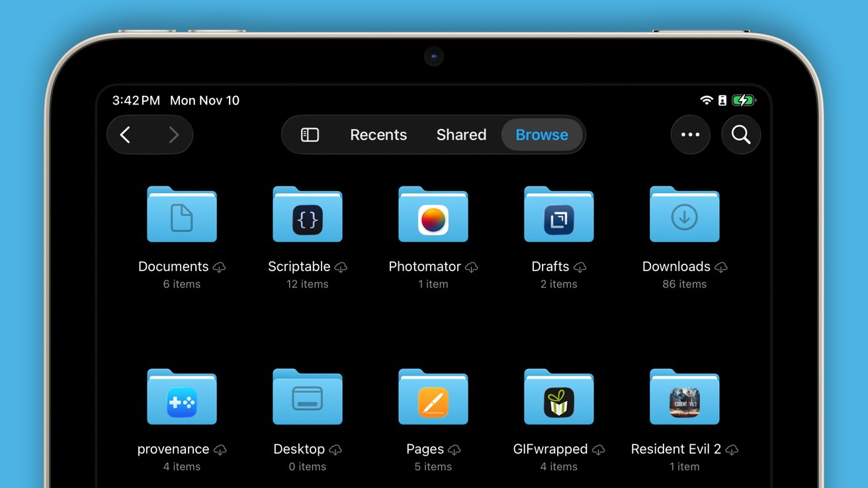This screenshot has height=488, width=868.
Task: Open the Downloads folder
Action: pyautogui.click(x=685, y=214)
